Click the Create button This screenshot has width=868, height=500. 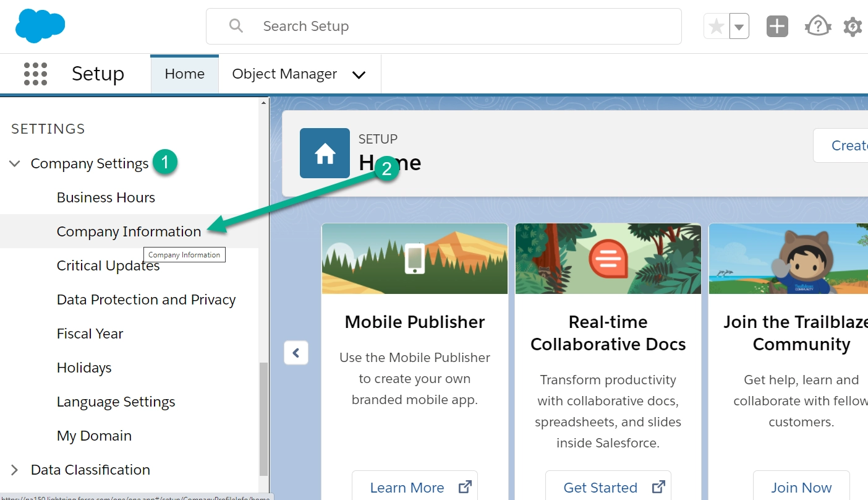[841, 145]
